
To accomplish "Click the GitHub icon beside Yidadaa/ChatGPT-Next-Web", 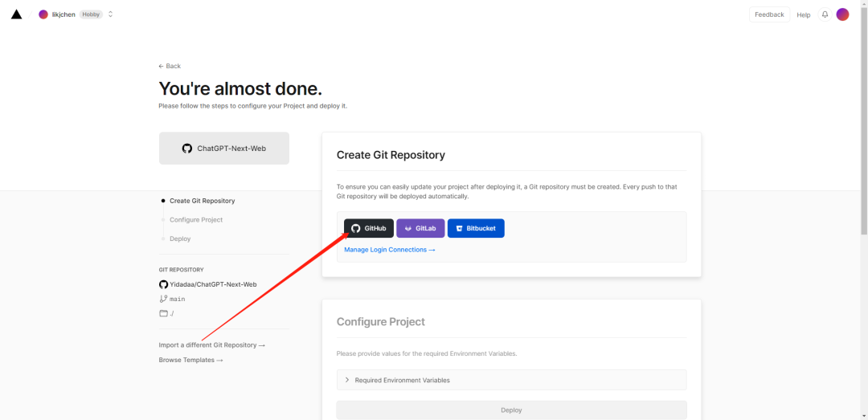I will point(163,284).
